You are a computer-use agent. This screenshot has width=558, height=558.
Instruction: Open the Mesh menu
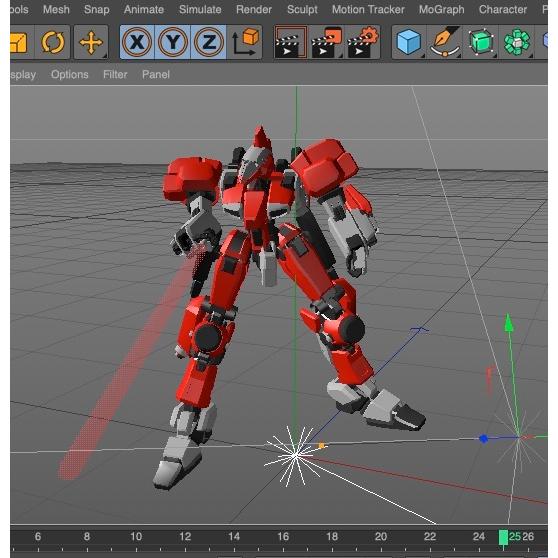[56, 10]
